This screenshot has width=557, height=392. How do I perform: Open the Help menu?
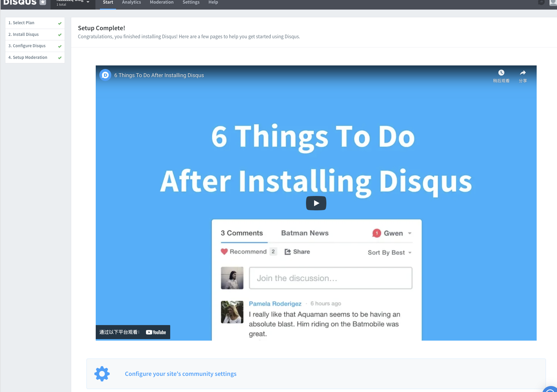(x=213, y=3)
